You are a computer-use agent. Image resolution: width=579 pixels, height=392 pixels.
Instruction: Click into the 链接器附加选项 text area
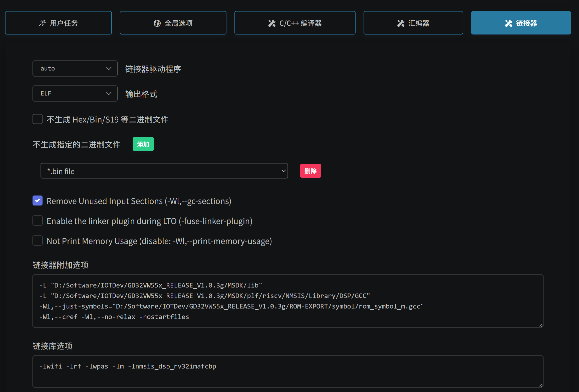click(288, 301)
